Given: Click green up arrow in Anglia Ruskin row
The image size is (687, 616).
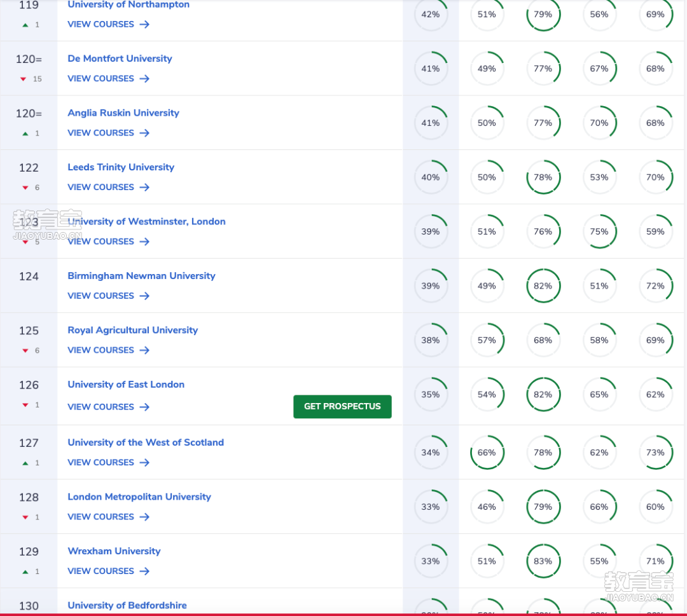Looking at the screenshot, I should [25, 133].
